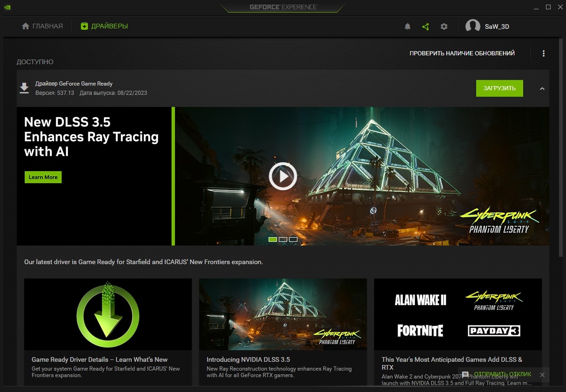Image resolution: width=566 pixels, height=392 pixels.
Task: Select the third carousel slide indicator
Action: 293,239
